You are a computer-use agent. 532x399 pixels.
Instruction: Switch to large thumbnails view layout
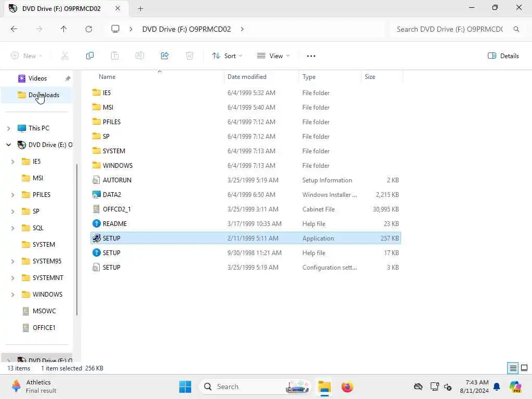[x=524, y=368]
